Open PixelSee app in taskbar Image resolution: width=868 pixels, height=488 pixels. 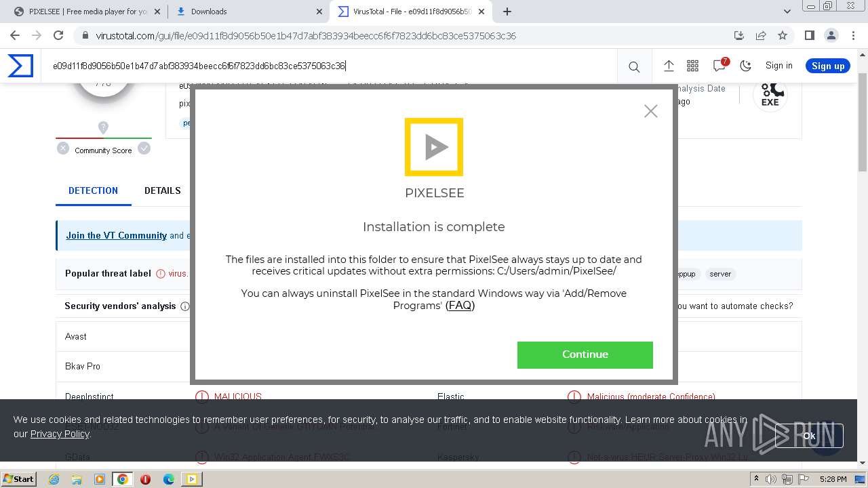click(x=192, y=479)
